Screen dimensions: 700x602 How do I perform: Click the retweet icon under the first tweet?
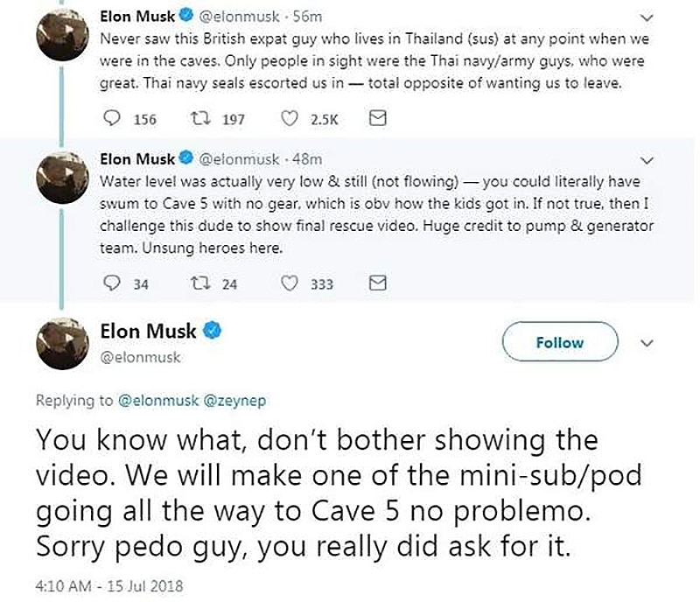click(x=201, y=119)
